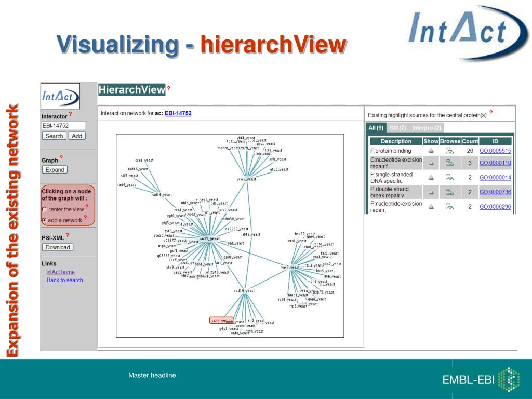Screen dimensions: 532x399
Task: Click the rad4_yeast node in the graph
Action: point(127,185)
